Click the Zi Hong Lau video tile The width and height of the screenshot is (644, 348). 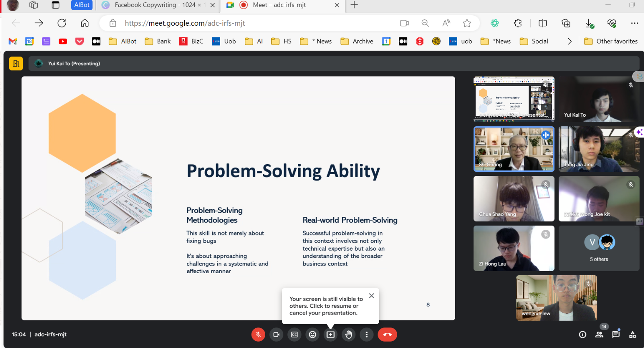coord(514,248)
